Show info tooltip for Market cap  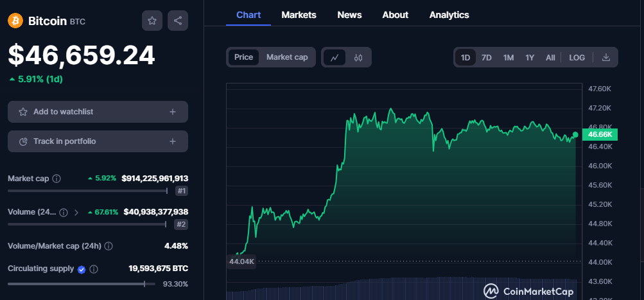[x=57, y=179]
